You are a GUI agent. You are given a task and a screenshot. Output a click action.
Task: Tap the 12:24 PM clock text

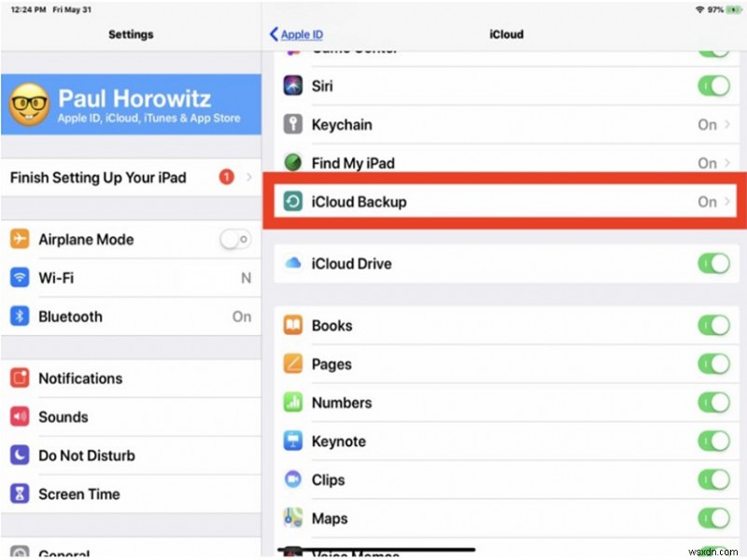[x=28, y=9]
